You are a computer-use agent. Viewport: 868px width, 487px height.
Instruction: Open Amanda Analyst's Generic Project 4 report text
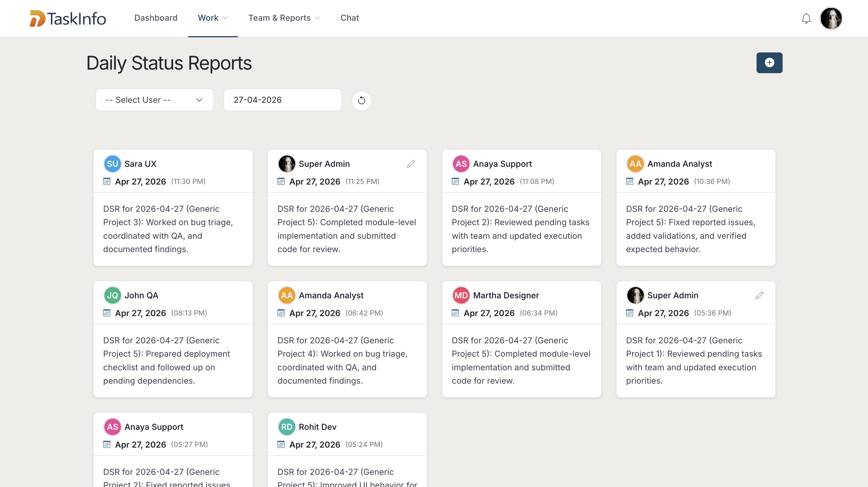tap(342, 361)
